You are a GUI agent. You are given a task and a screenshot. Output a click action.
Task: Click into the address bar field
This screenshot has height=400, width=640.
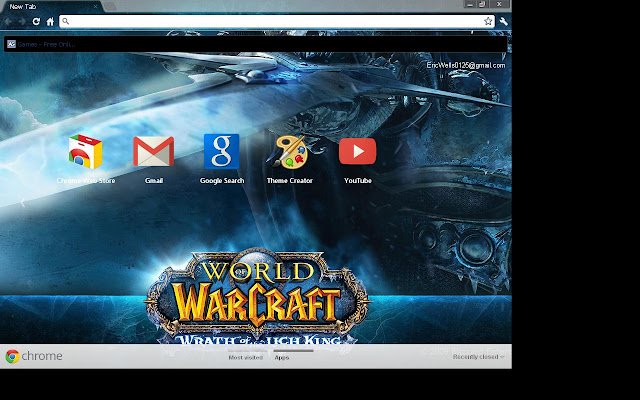coord(277,21)
